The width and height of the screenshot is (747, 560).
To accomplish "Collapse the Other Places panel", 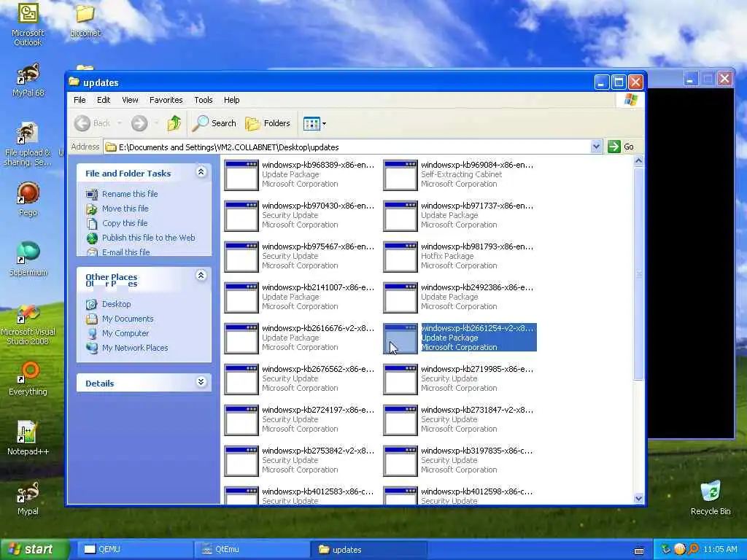I will [x=201, y=275].
